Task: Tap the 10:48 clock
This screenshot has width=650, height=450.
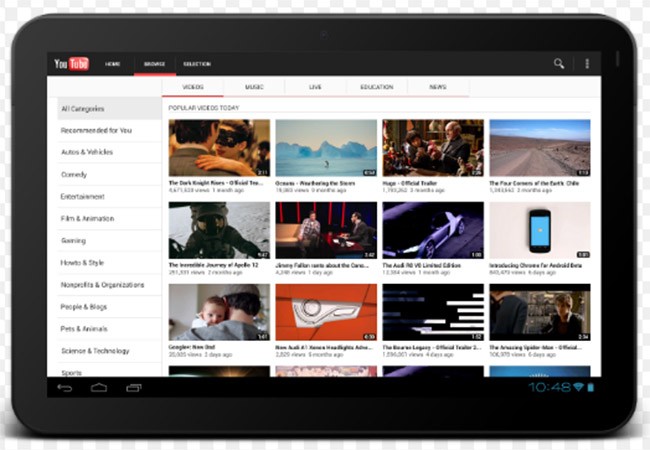Action: (x=550, y=387)
